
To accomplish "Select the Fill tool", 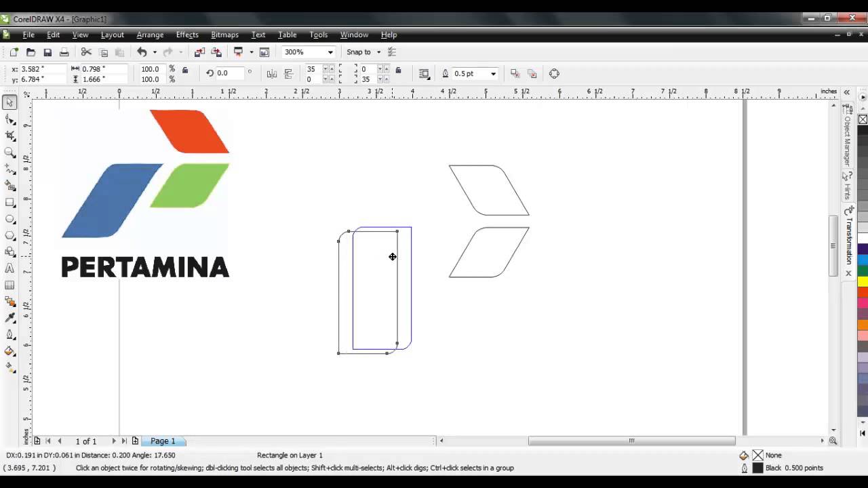I will [9, 351].
